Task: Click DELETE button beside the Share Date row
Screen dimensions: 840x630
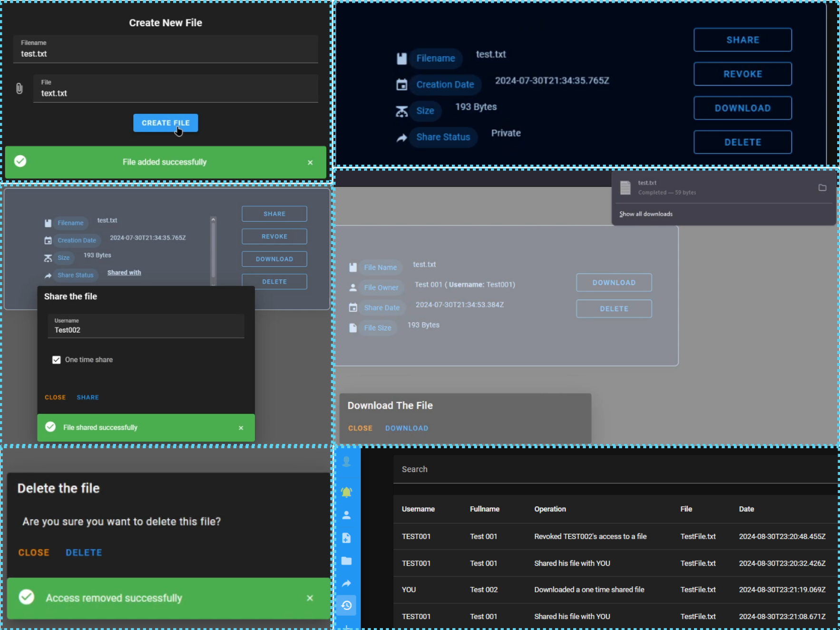Action: [x=614, y=309]
